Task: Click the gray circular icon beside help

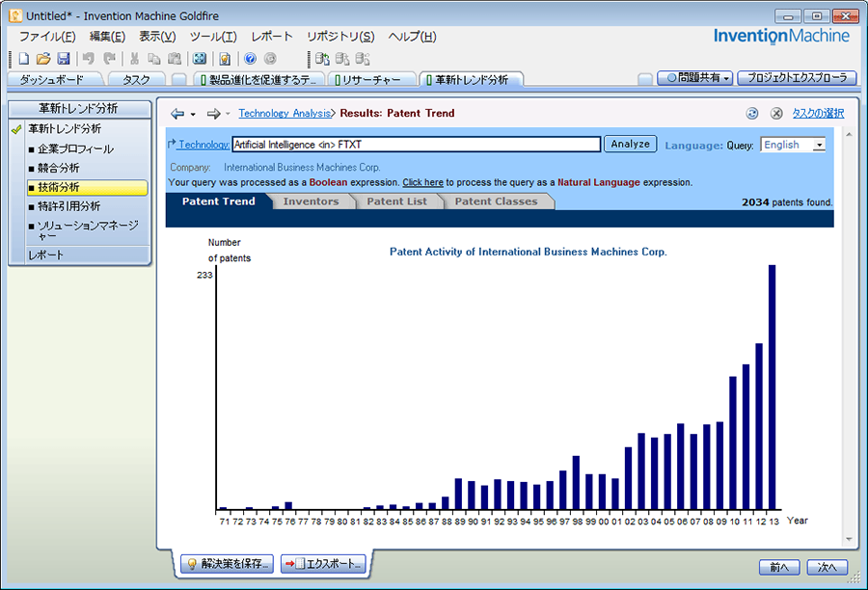Action: pyautogui.click(x=270, y=59)
